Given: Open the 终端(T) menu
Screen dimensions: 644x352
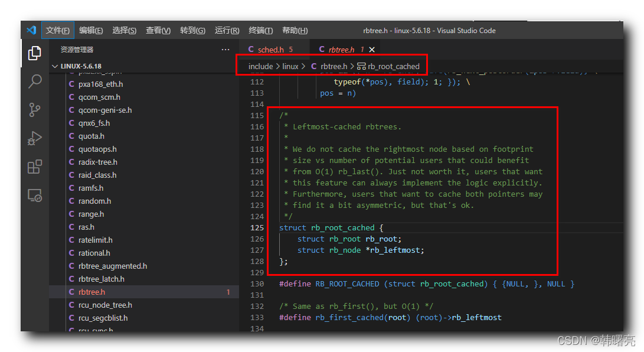Looking at the screenshot, I should tap(261, 30).
